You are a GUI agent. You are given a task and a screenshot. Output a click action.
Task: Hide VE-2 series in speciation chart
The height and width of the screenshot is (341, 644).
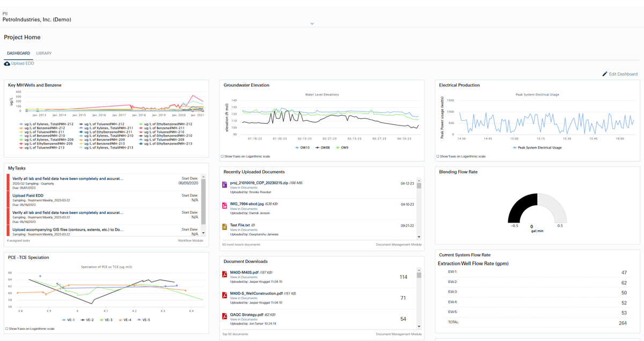[x=87, y=320]
